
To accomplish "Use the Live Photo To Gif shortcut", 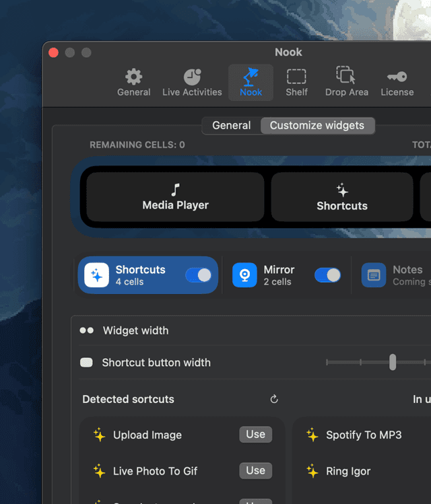I will point(255,471).
